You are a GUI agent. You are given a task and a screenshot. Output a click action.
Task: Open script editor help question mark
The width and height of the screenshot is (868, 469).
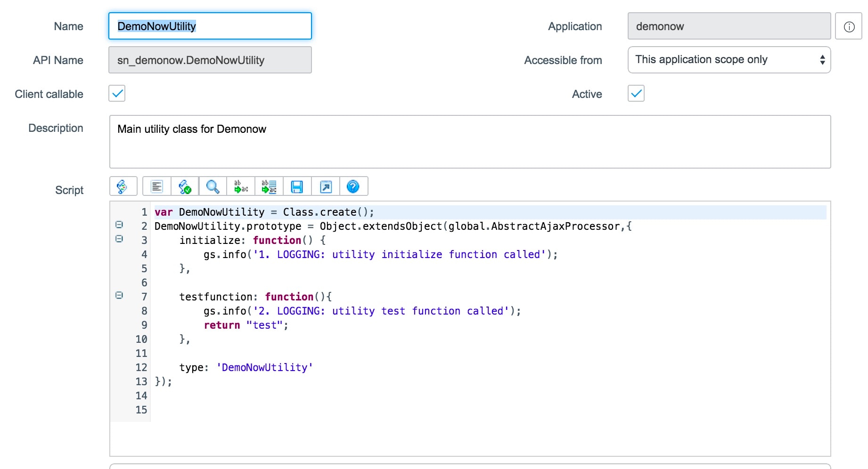coord(353,186)
